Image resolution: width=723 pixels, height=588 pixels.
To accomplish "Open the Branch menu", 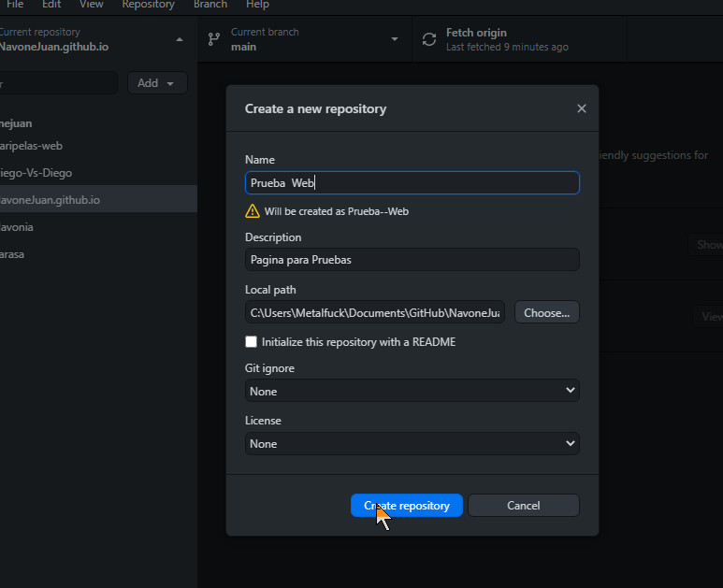I will pyautogui.click(x=210, y=5).
